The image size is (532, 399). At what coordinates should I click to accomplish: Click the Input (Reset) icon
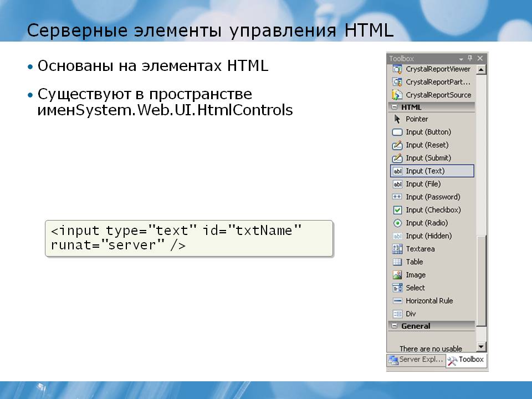(x=397, y=145)
